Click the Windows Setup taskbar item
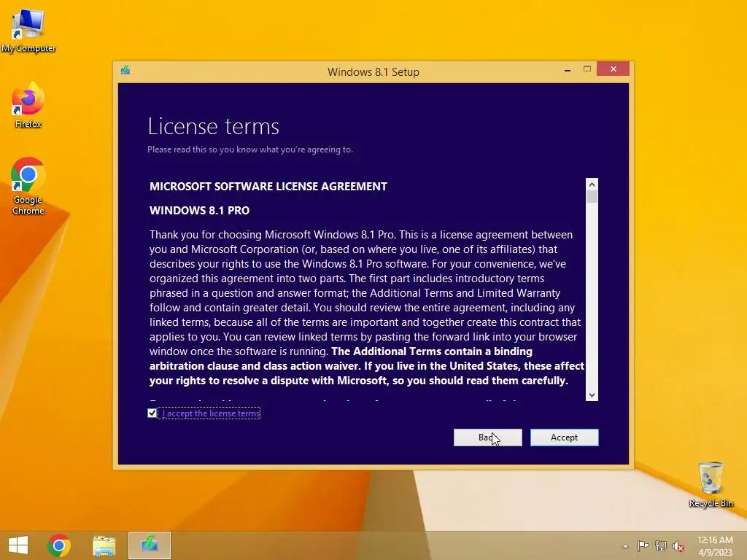 (149, 545)
